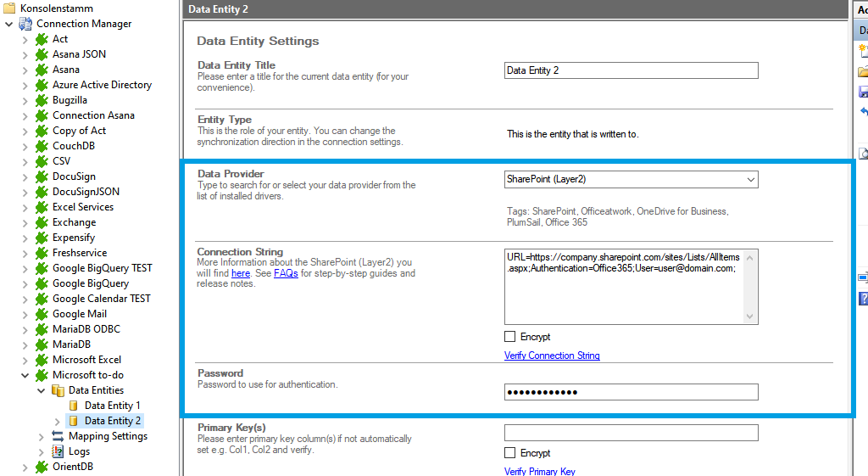
Task: Click the Logs icon in tree
Action: click(x=58, y=451)
